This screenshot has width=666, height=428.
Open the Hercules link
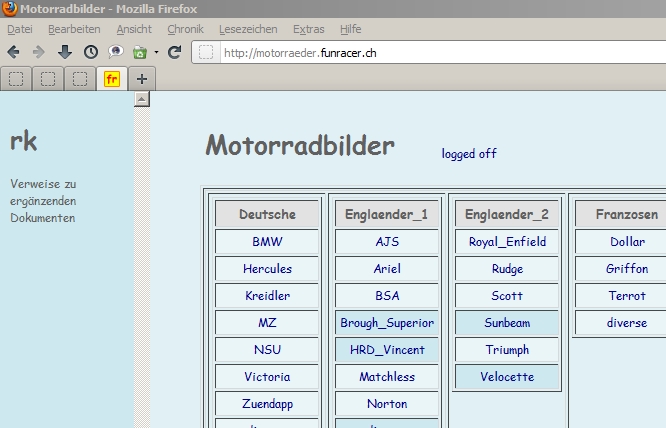click(267, 269)
